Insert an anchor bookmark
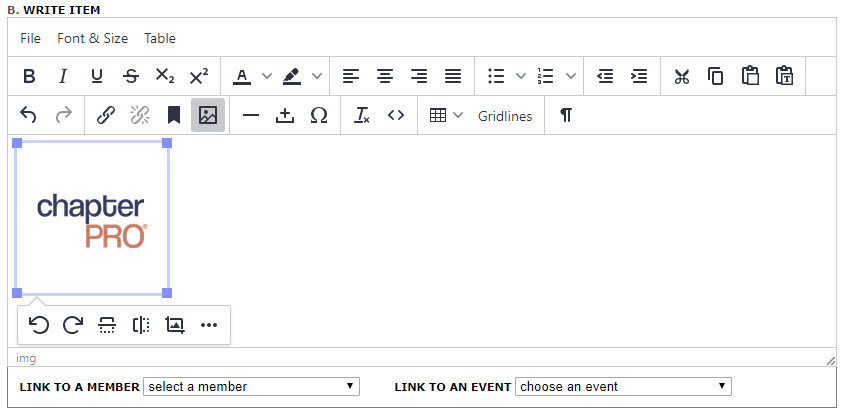The image size is (851, 415). (174, 116)
